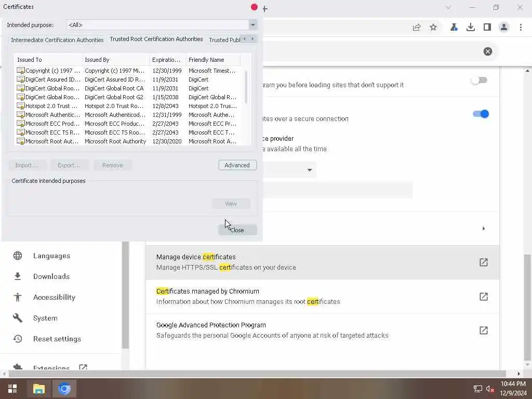The width and height of the screenshot is (532, 399).
Task: Clear the settings search with the X icon
Action: click(x=487, y=51)
